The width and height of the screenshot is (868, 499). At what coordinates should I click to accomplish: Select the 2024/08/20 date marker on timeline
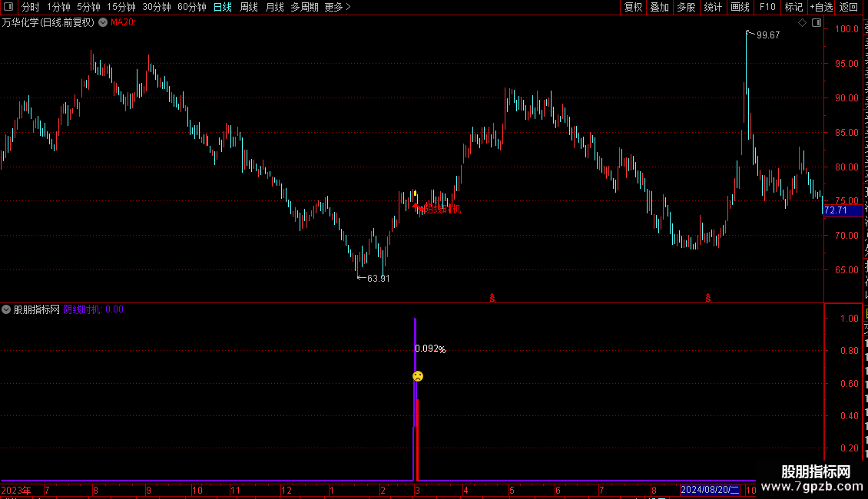(x=710, y=490)
